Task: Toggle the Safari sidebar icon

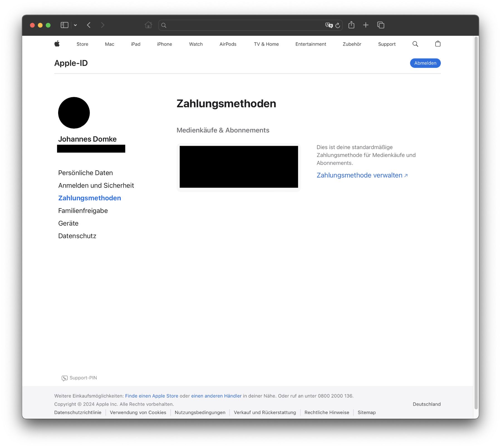Action: click(64, 25)
